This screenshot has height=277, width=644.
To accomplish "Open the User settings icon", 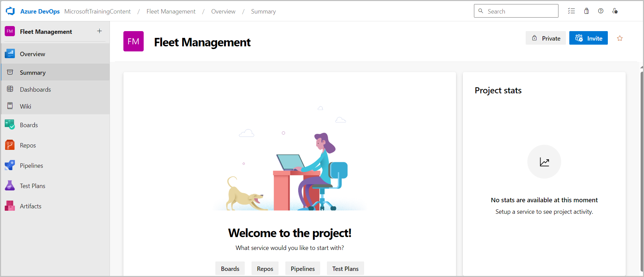I will (x=615, y=11).
